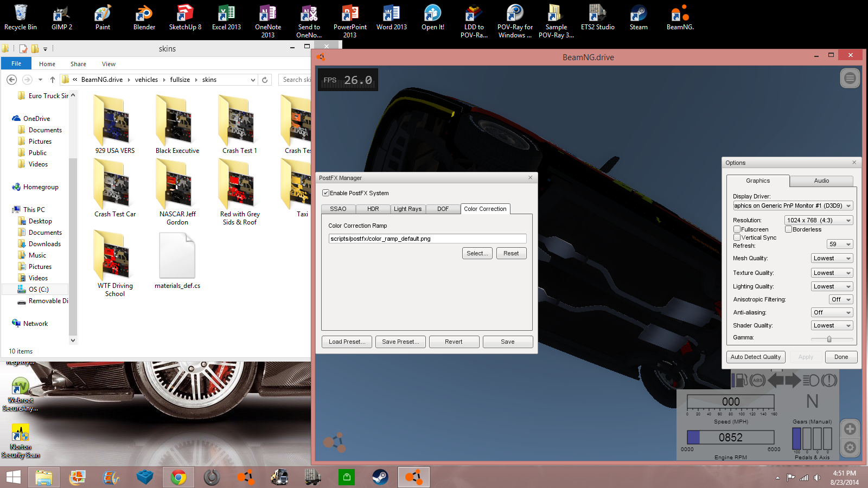The height and width of the screenshot is (488, 868).
Task: Open BeamNG desktop shortcut icon
Action: (x=680, y=17)
